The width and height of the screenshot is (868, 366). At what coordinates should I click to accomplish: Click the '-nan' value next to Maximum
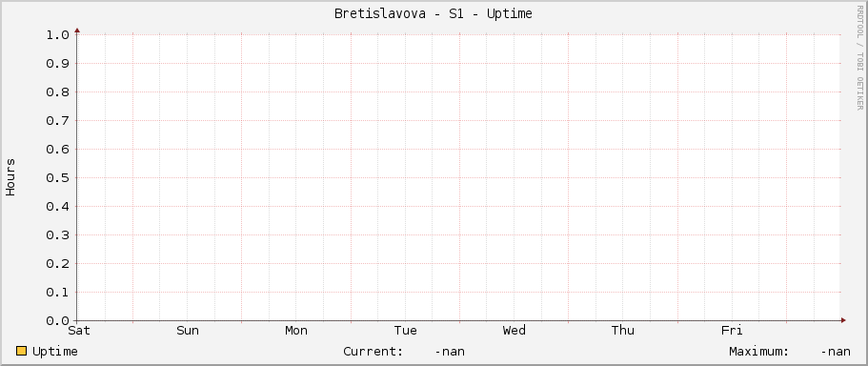[836, 352]
